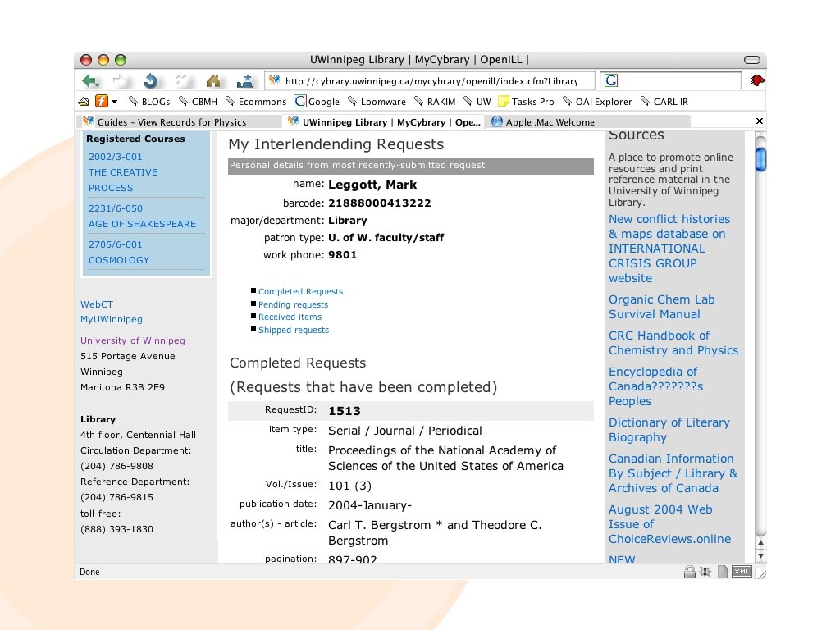Image resolution: width=840 pixels, height=630 pixels.
Task: Click the dimmed stop-loading icon
Action: point(182,81)
